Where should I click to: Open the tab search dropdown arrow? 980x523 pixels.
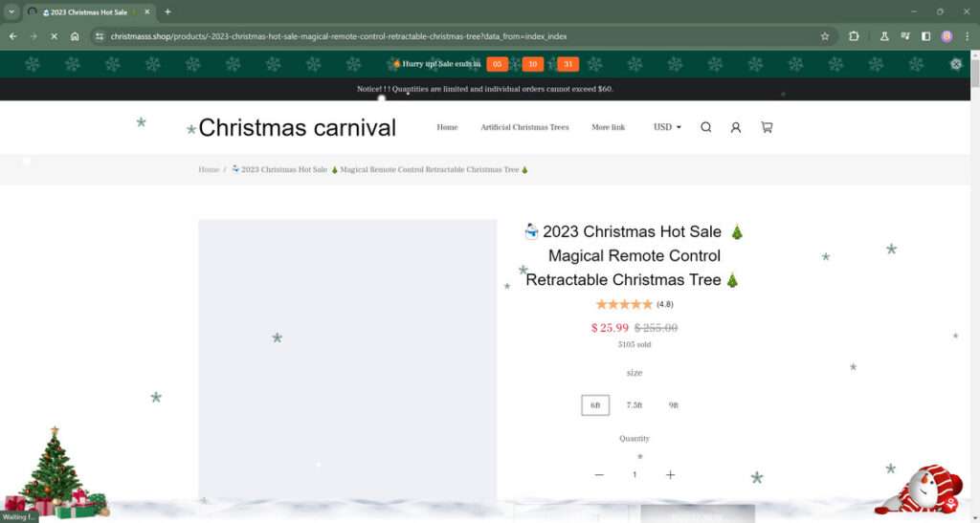tap(11, 11)
